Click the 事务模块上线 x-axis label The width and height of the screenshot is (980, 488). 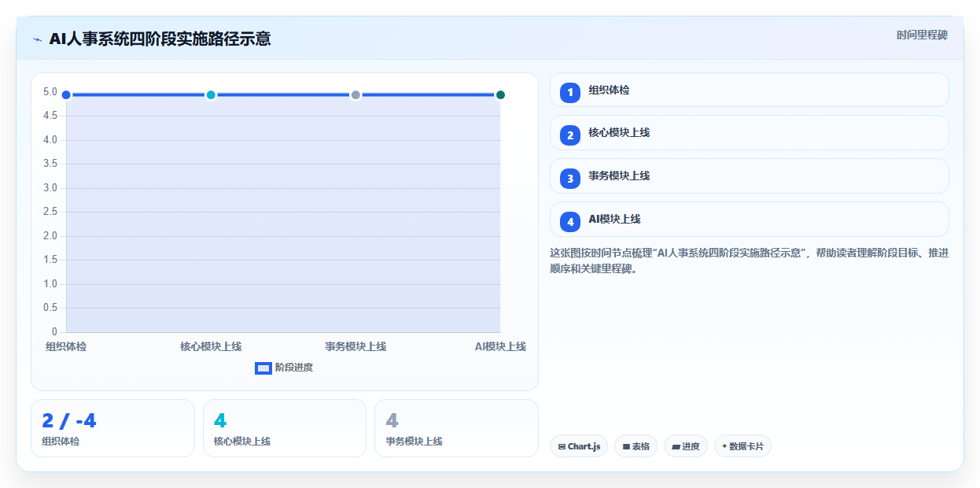pyautogui.click(x=356, y=346)
